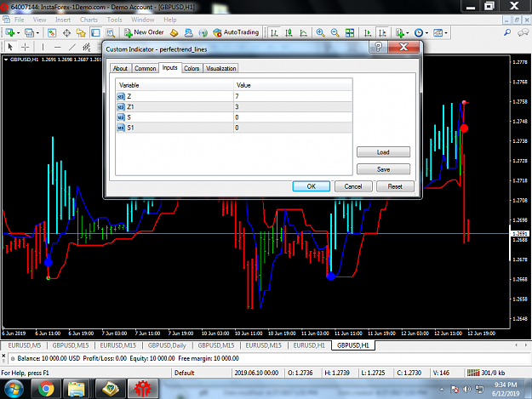The image size is (532, 399).
Task: Open the chat bubbles icon
Action: click(523, 32)
